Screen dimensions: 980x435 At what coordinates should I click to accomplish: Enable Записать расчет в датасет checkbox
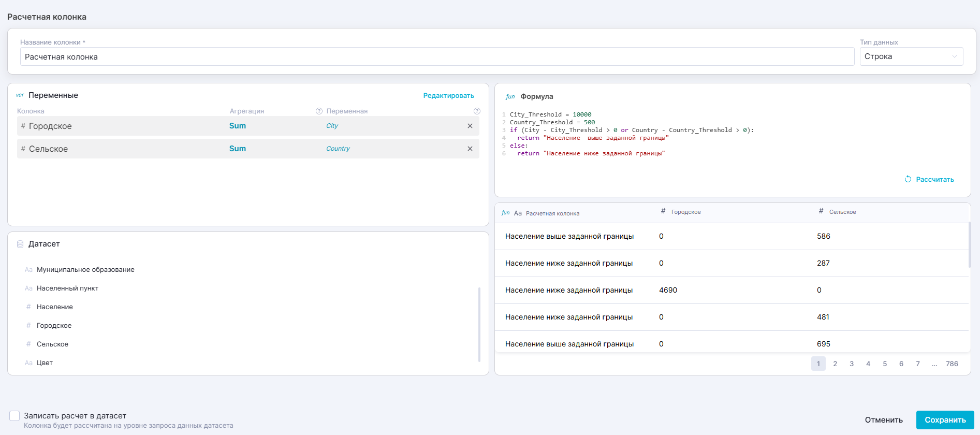(14, 416)
